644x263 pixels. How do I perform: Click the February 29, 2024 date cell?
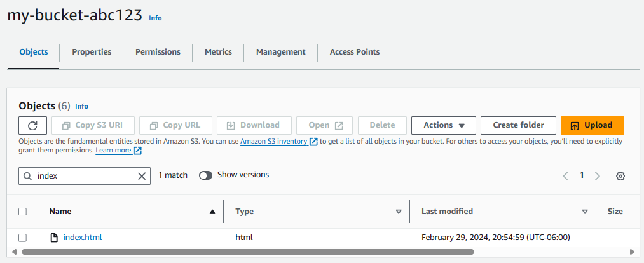point(496,237)
